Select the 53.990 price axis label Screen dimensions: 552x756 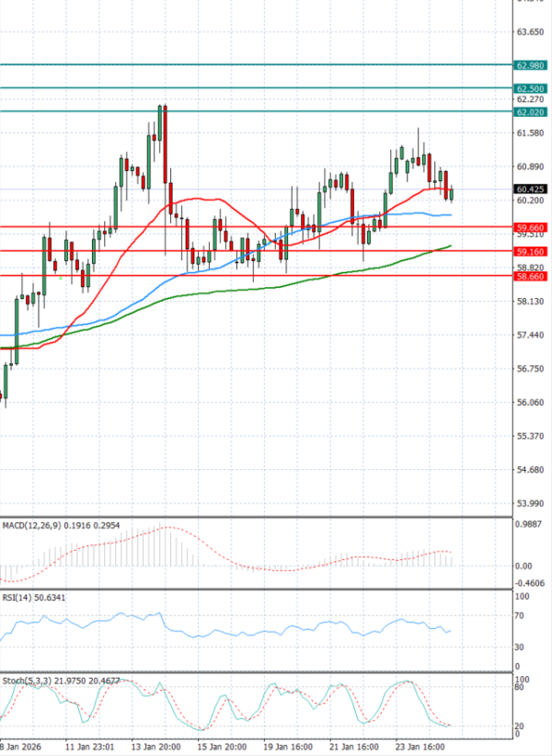(531, 504)
